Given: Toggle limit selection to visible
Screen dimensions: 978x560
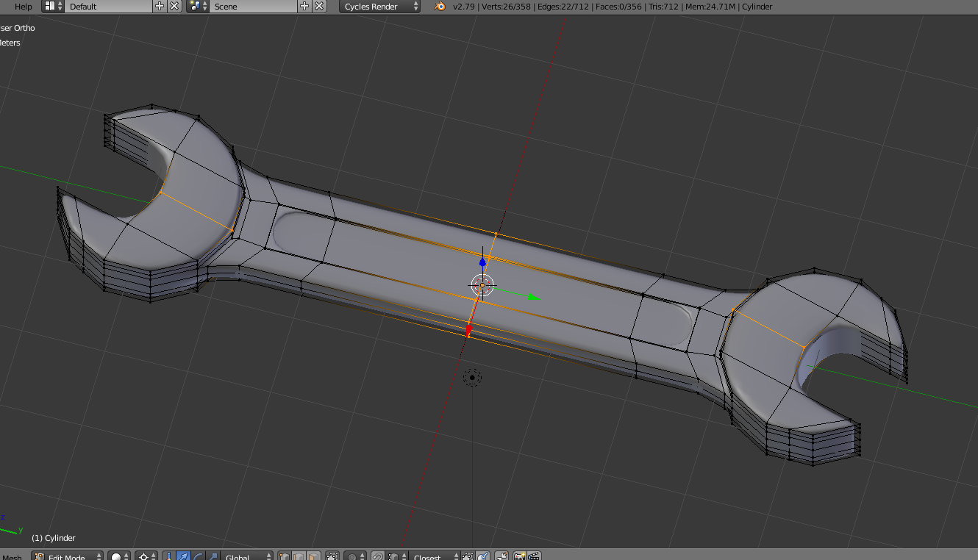Looking at the screenshot, I should [x=332, y=556].
